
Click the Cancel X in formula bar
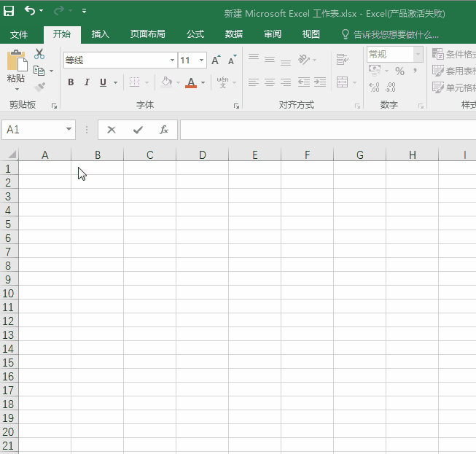click(x=112, y=130)
